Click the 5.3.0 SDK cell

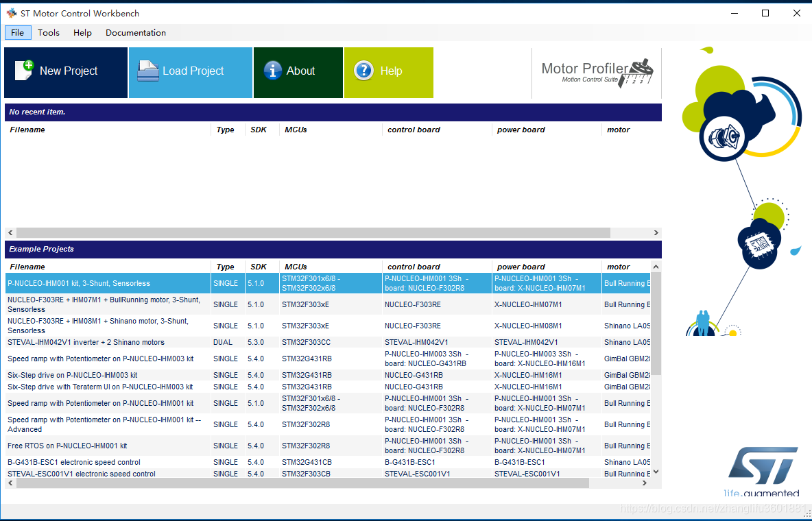click(x=262, y=342)
